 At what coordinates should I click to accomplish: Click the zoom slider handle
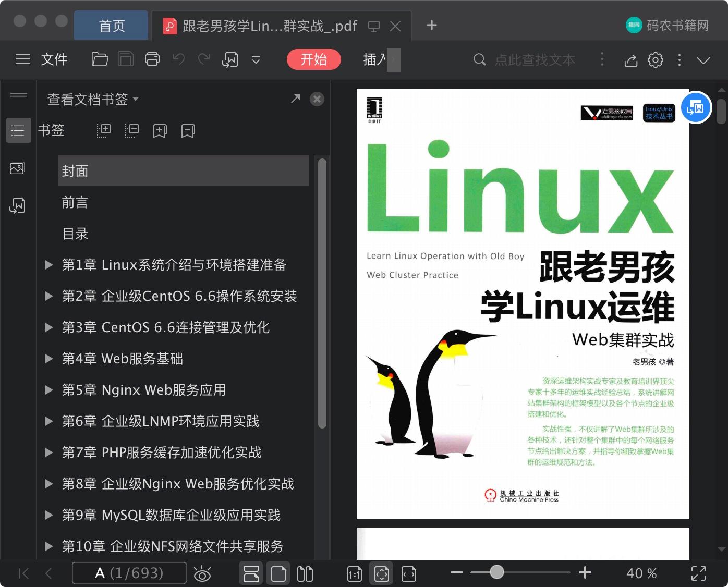click(497, 572)
